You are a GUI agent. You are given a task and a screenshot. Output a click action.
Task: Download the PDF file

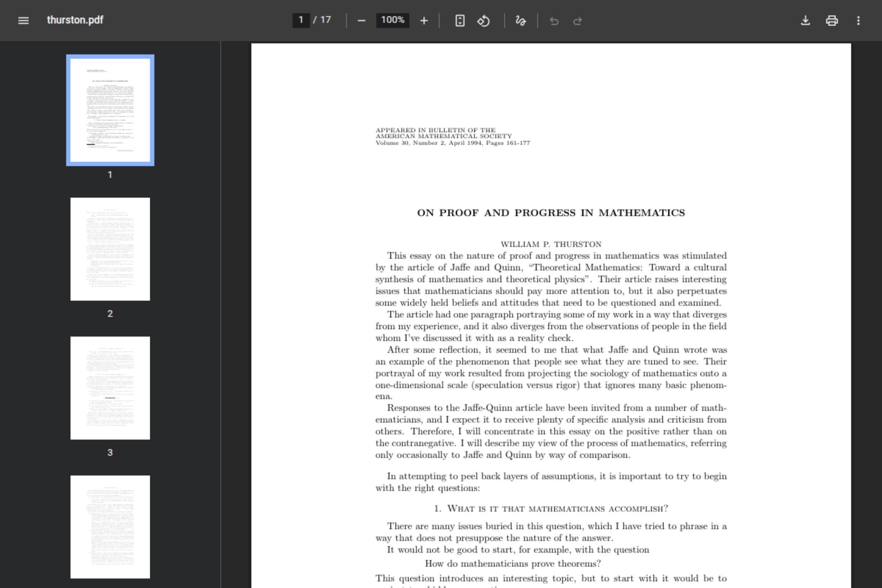[x=805, y=21]
